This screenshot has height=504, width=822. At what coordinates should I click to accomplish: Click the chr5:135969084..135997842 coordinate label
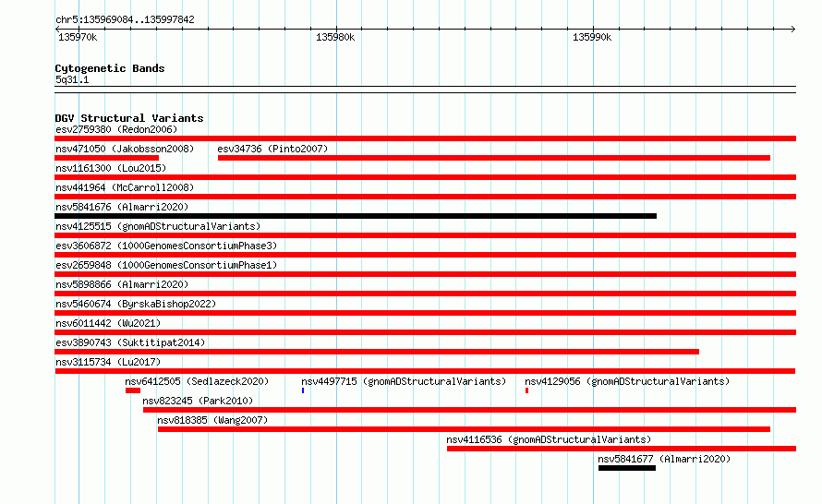(125, 19)
